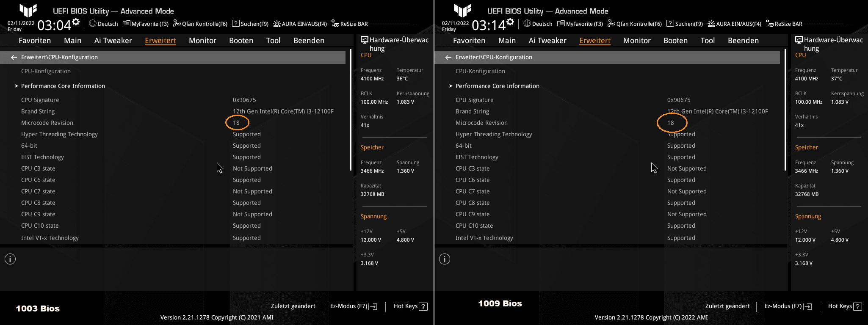The image size is (868, 325).
Task: Click Speicher heading in 1003 Bios monitor panel
Action: [372, 147]
